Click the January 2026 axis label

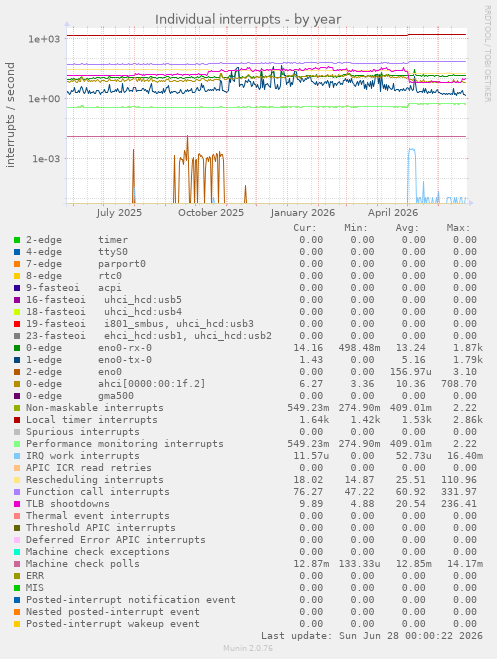(302, 213)
